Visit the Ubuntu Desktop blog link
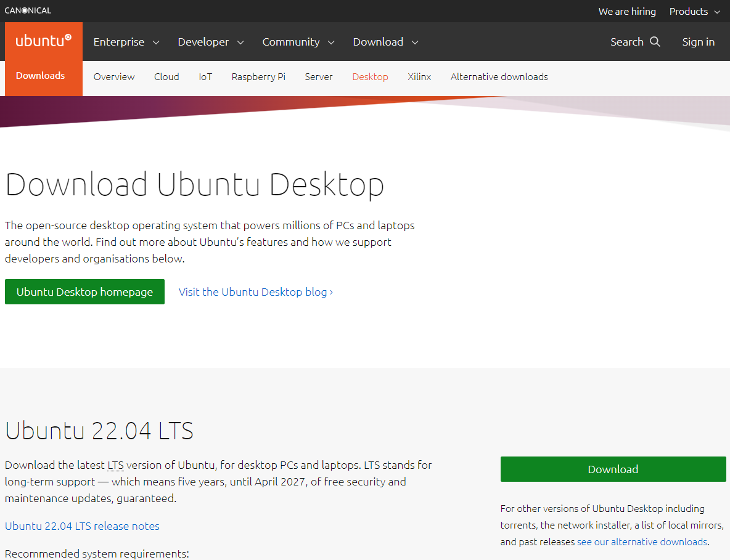 [256, 292]
